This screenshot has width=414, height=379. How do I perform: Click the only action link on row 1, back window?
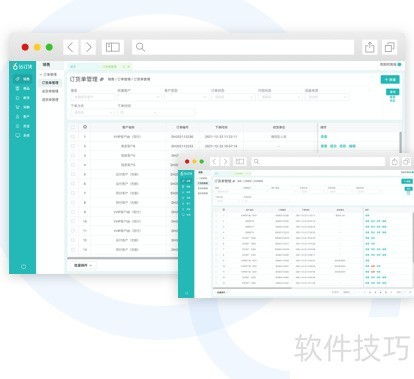[x=324, y=137]
